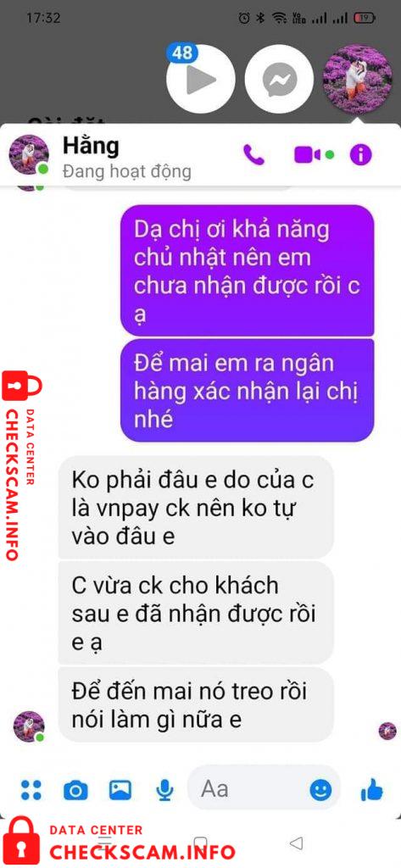Open the photo gallery picker
This screenshot has height=868, width=401.
pyautogui.click(x=120, y=789)
